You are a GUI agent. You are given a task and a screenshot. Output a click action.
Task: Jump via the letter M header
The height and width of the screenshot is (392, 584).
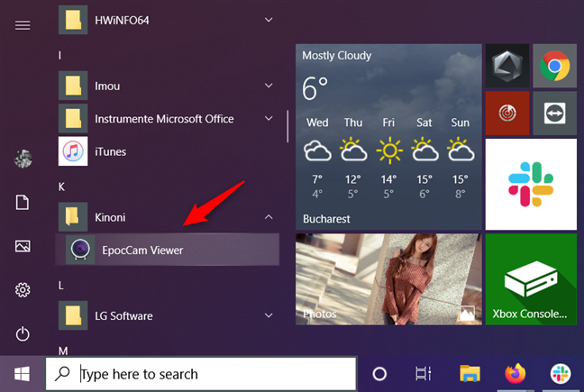coord(63,351)
